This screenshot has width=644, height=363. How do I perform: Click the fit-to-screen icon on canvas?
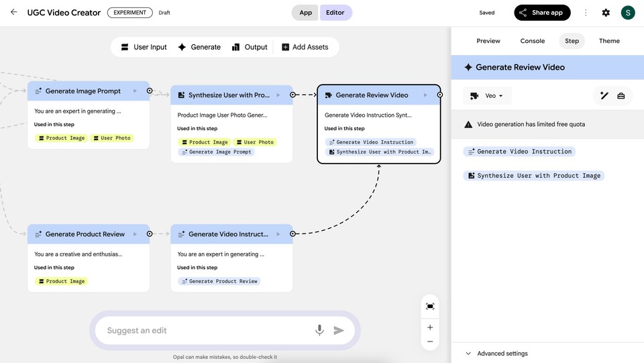(x=430, y=307)
